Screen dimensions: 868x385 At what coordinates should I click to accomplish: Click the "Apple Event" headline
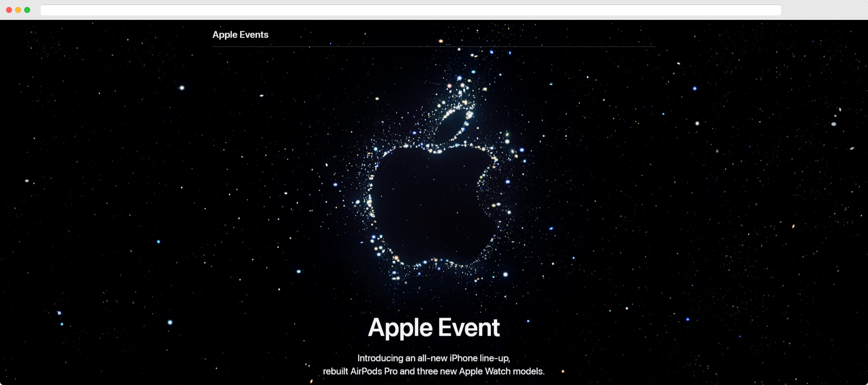pyautogui.click(x=434, y=328)
